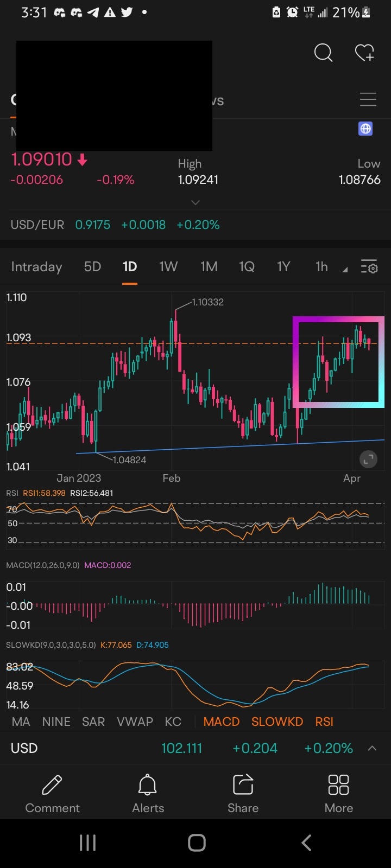Open the Comment pencil icon

[x=52, y=793]
